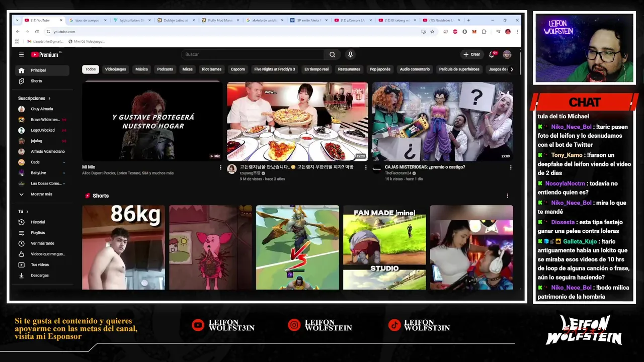The width and height of the screenshot is (644, 362).
Task: Select the Música filter chip
Action: coord(141,69)
